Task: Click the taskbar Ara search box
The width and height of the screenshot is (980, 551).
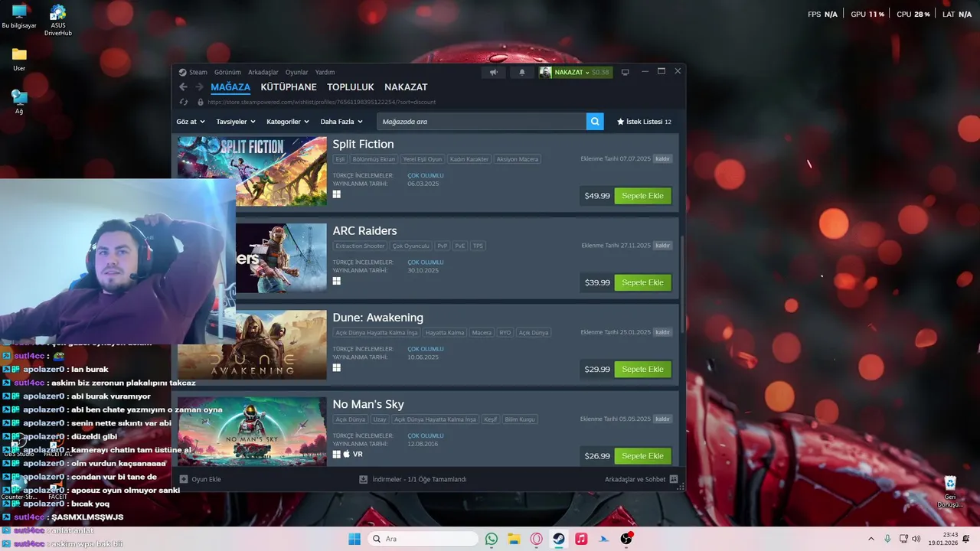Action: (423, 539)
